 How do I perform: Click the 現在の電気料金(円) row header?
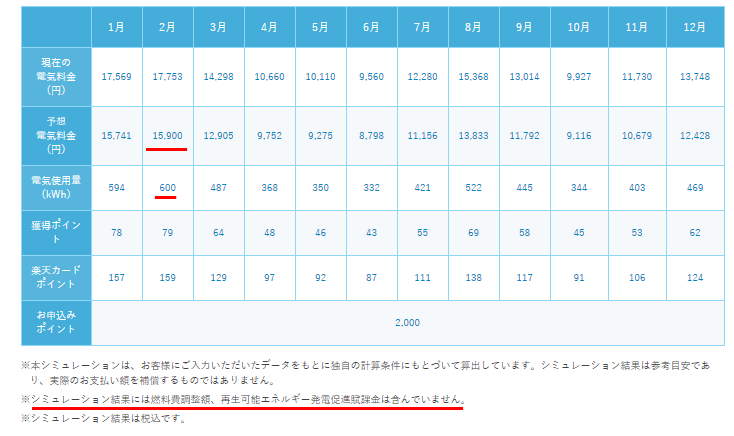tap(56, 77)
